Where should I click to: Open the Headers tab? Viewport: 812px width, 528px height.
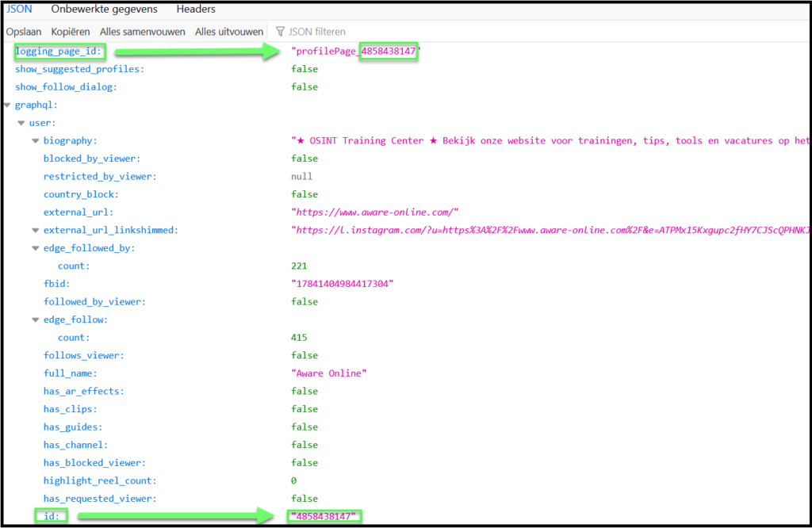point(196,10)
